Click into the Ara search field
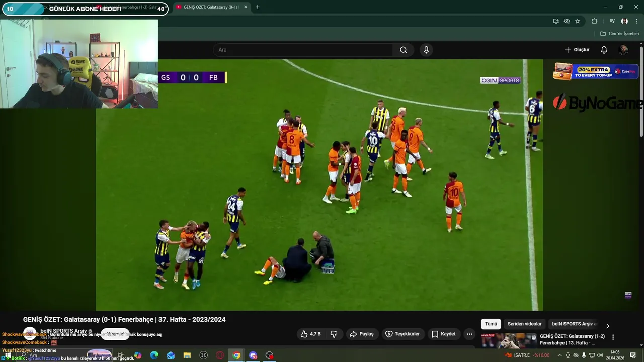The width and height of the screenshot is (644, 362). [x=303, y=50]
